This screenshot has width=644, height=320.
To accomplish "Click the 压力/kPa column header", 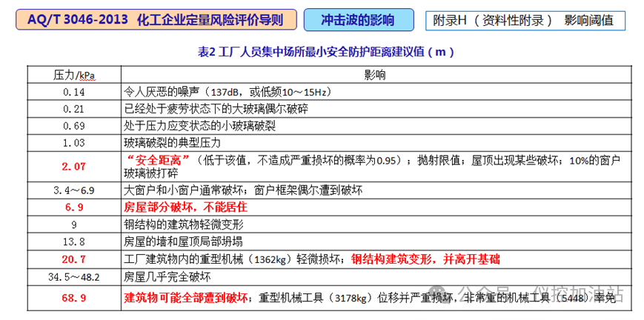I will coord(74,75).
